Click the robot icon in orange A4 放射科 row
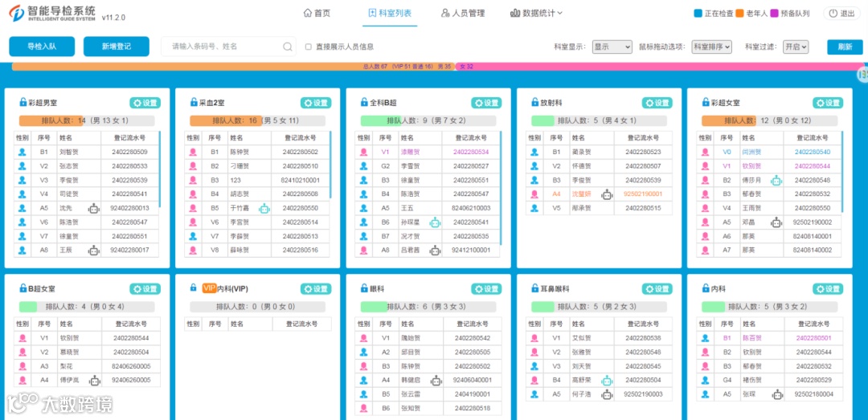Image resolution: width=868 pixels, height=420 pixels. pyautogui.click(x=608, y=194)
